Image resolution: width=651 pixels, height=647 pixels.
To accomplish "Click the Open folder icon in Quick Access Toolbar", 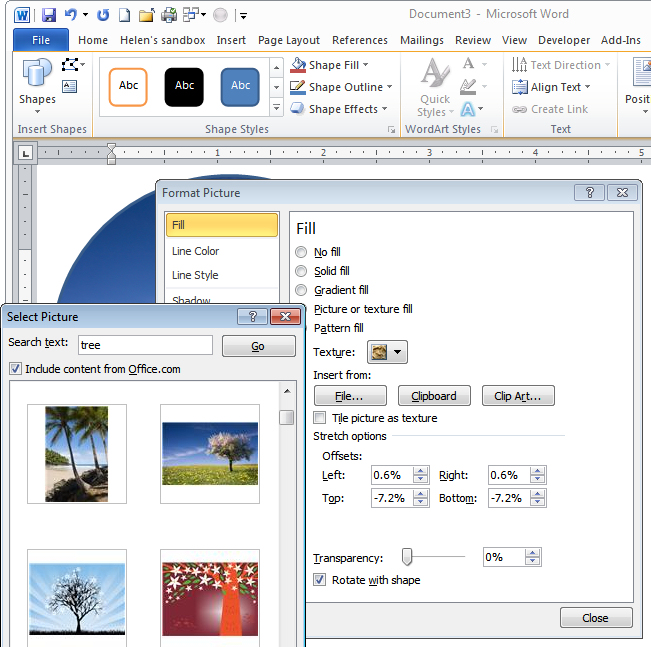I will click(146, 15).
